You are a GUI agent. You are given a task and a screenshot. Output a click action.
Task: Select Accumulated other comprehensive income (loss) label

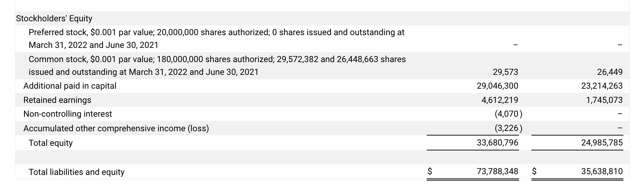(116, 128)
